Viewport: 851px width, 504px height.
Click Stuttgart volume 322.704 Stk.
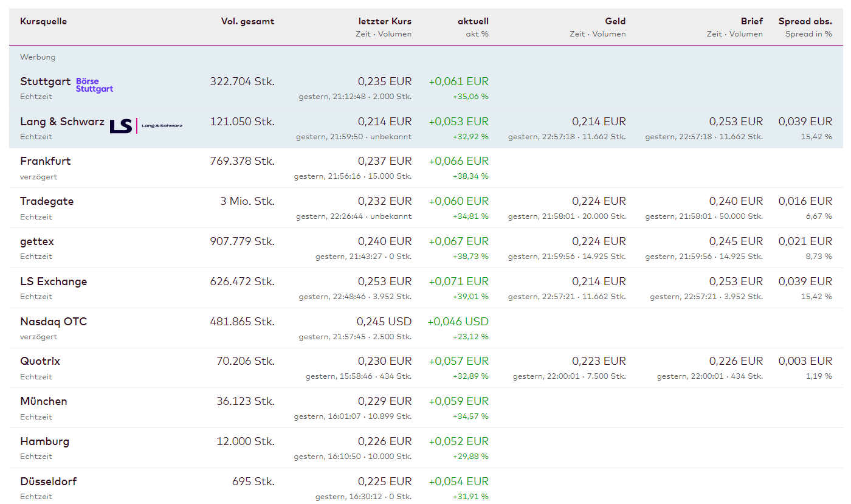click(242, 81)
